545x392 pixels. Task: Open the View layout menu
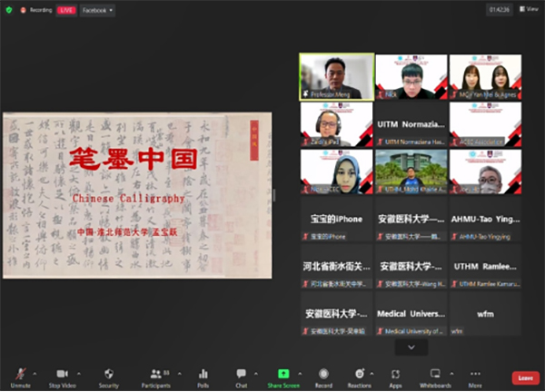tap(529, 9)
